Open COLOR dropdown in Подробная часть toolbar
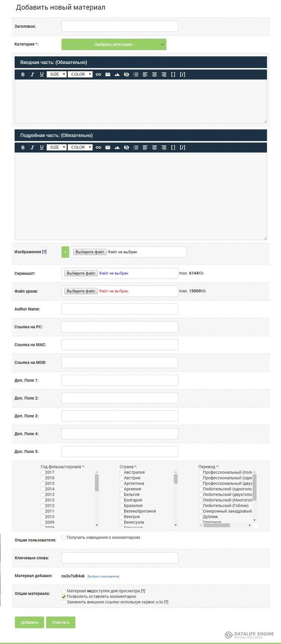Screen dimensions: 281x644 (80, 147)
